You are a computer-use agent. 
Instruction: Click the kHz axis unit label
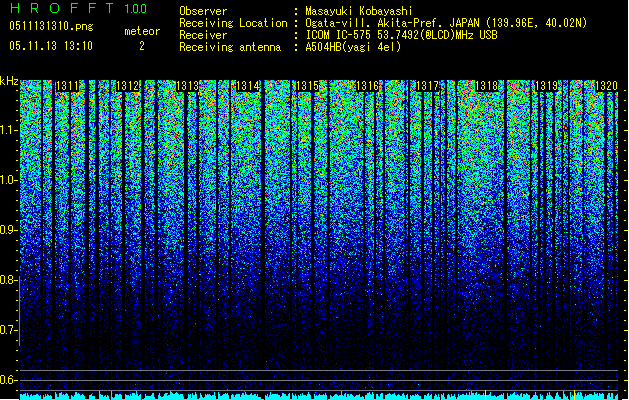pos(9,81)
